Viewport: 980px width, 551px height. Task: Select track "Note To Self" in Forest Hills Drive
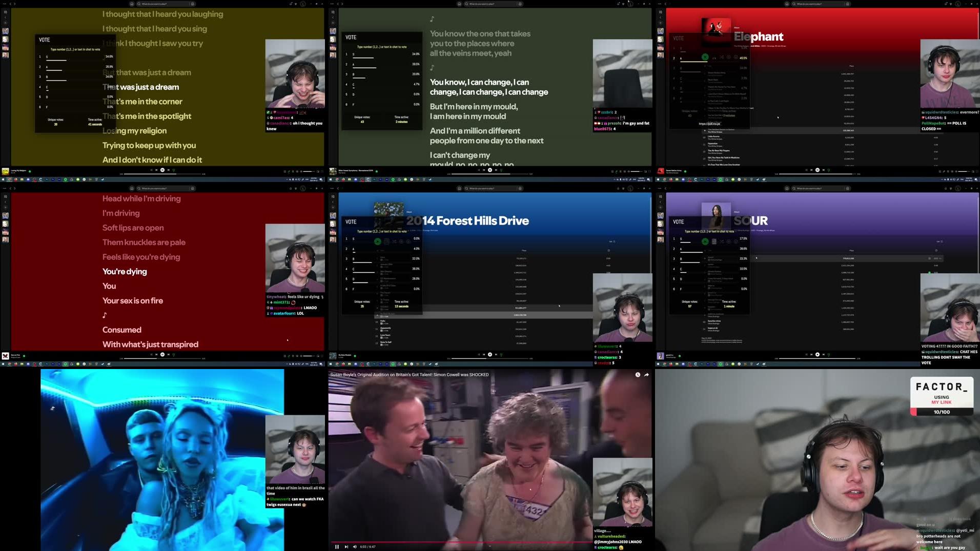(x=385, y=343)
